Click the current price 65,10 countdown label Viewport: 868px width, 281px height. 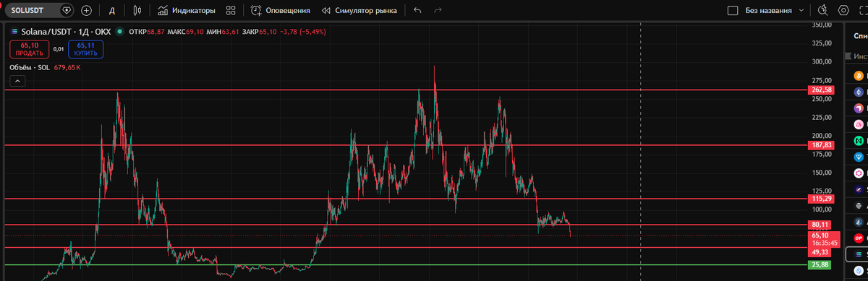pos(823,240)
